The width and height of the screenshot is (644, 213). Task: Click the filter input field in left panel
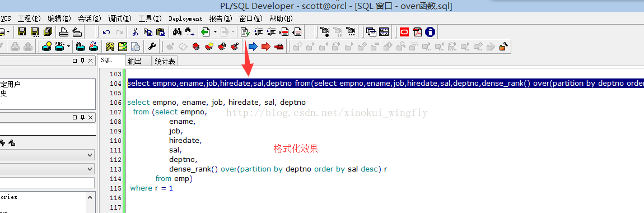tap(47, 183)
